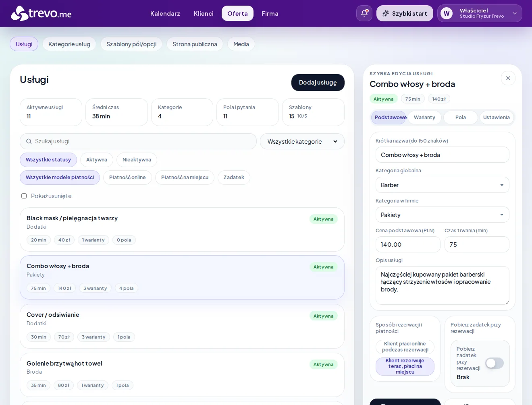Go to the Kalendarz menu
The width and height of the screenshot is (532, 405).
coord(165,13)
